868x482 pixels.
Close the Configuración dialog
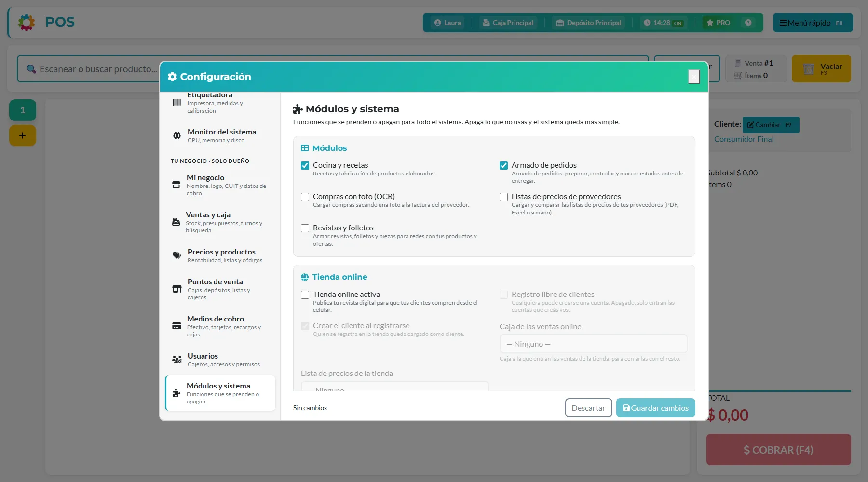click(x=694, y=77)
